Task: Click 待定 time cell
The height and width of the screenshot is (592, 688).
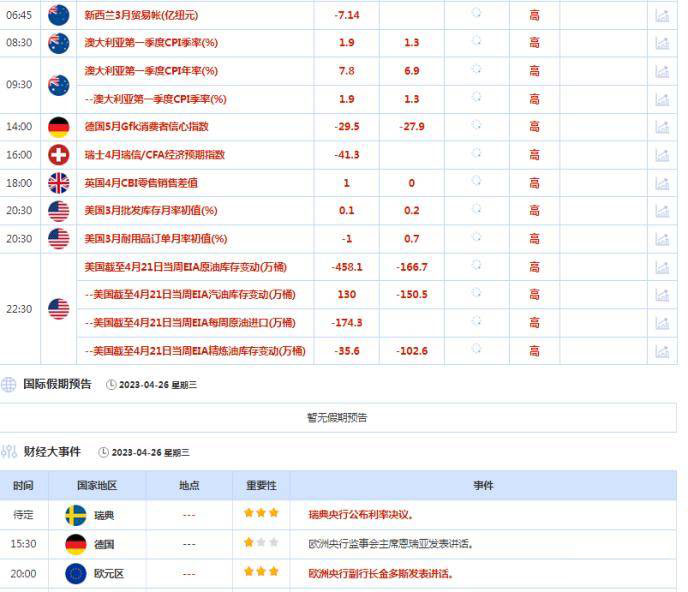Action: 23,515
